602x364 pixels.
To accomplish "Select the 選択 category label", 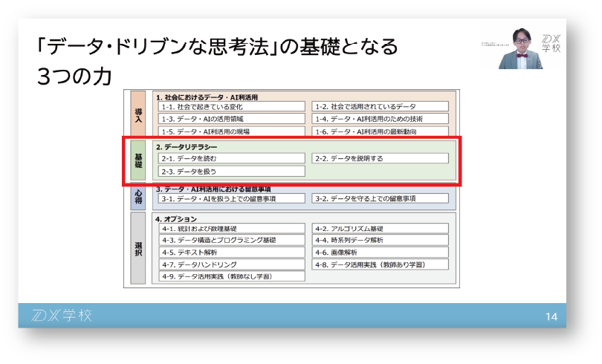I will 138,248.
